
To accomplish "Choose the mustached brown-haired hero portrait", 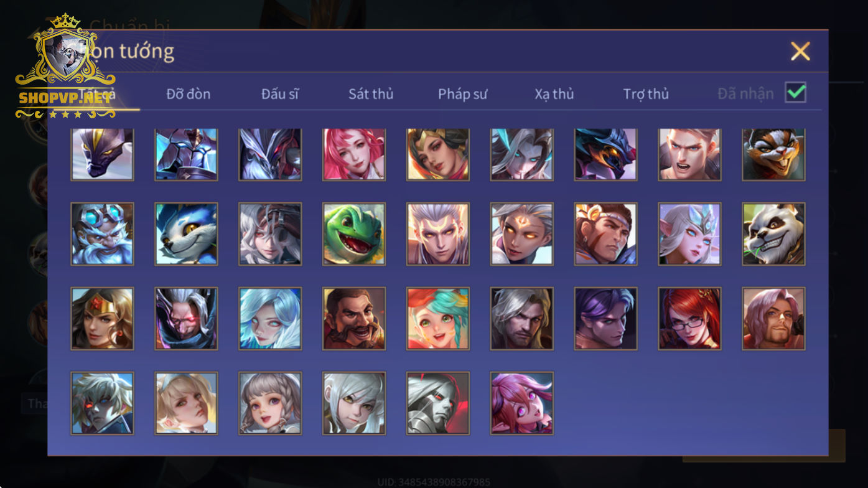I will 354,318.
